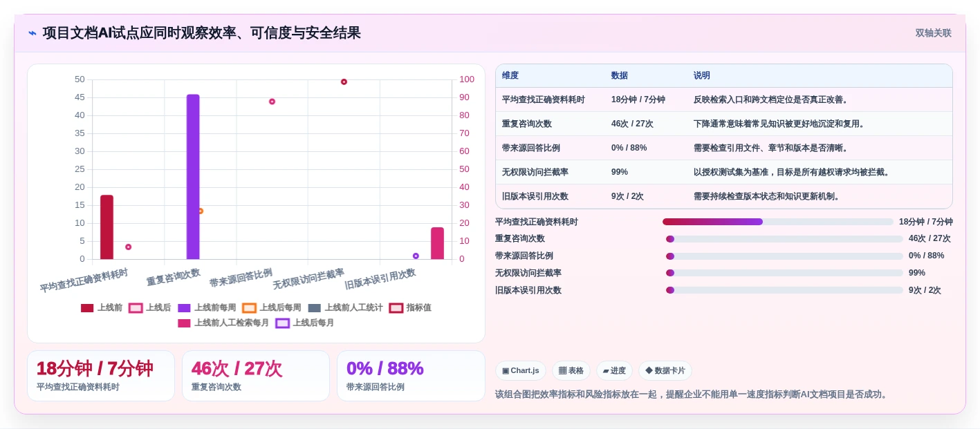Click the 重复咨询次数 progress bar
The height and width of the screenshot is (429, 980).
tap(784, 239)
